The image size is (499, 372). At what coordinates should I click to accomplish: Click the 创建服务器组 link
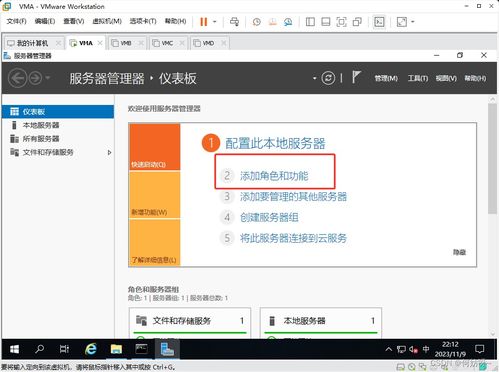(269, 218)
